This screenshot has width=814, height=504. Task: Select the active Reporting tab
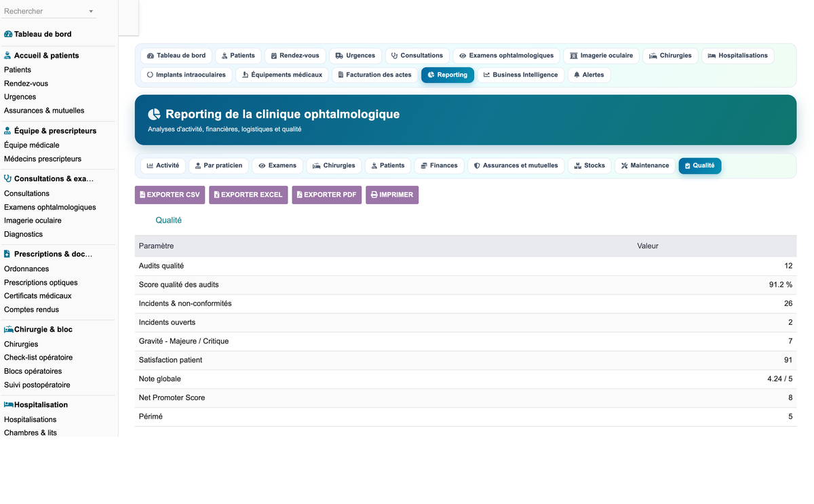tap(448, 75)
